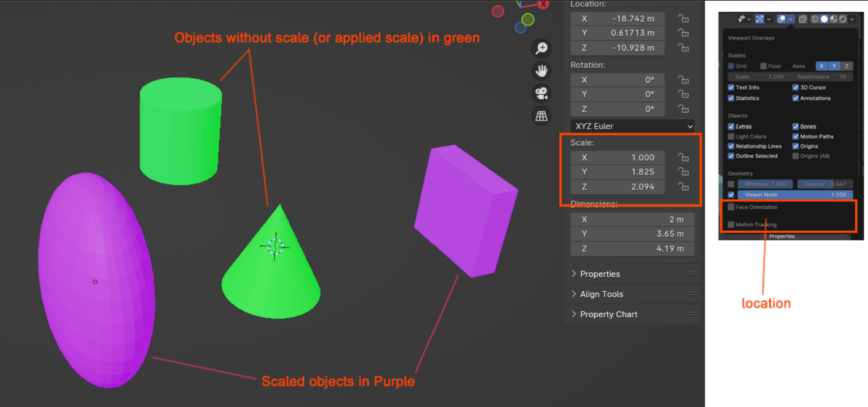Enable the Motion Tracking checkbox
868x407 pixels.
[x=731, y=224]
